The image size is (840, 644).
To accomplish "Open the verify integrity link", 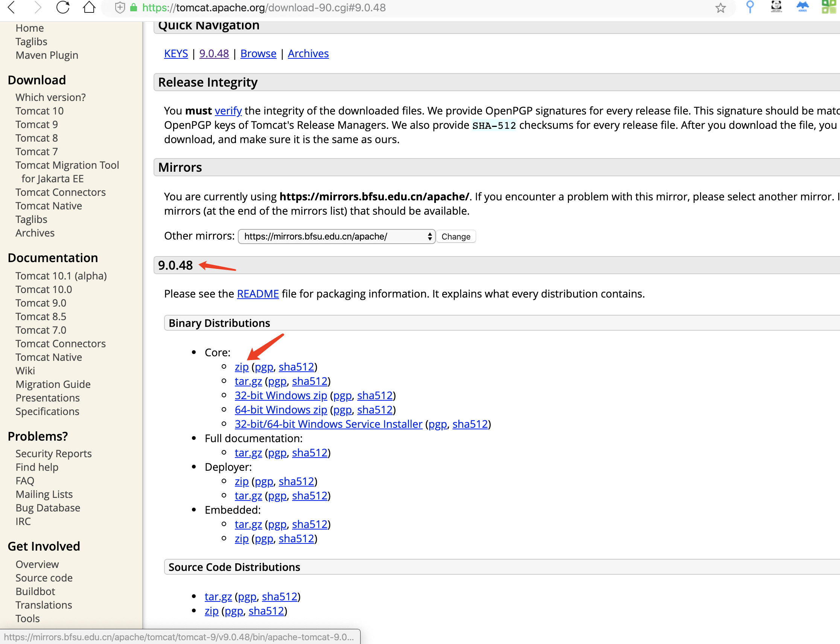I will [x=228, y=111].
